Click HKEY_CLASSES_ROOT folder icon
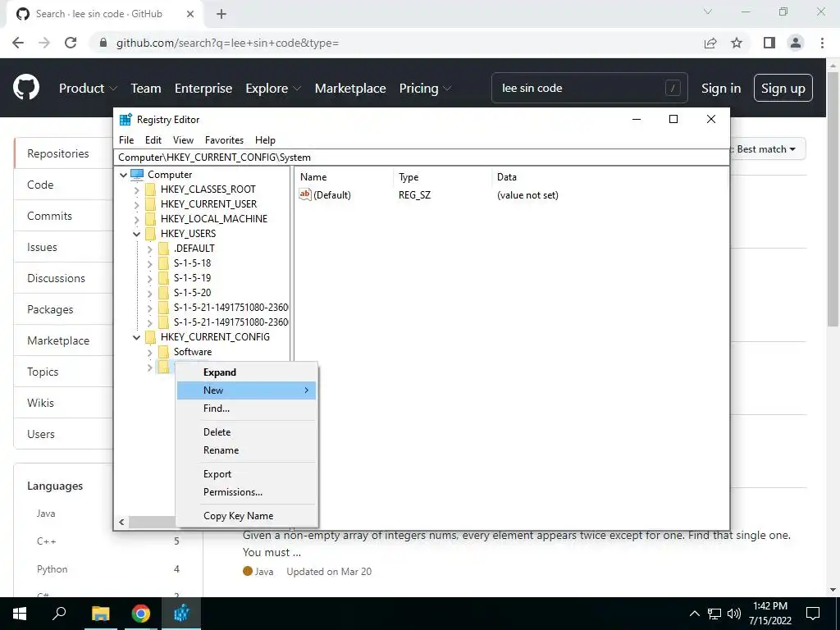 [x=151, y=189]
